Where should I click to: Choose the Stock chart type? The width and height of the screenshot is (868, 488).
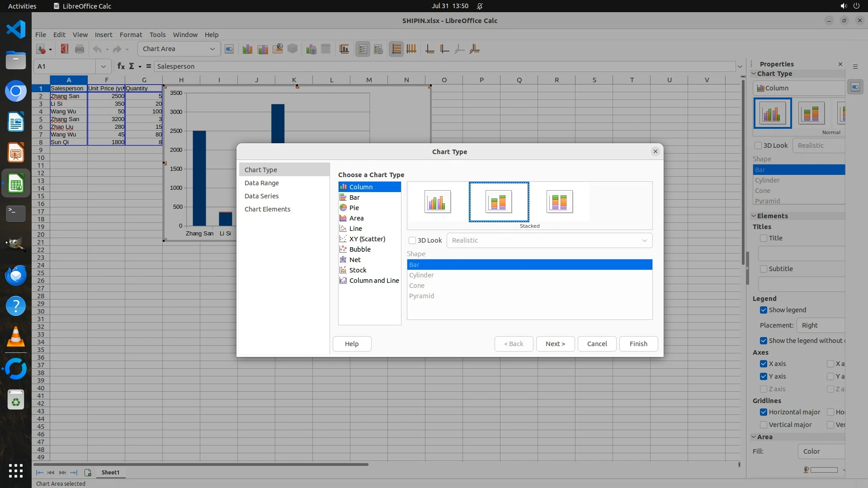click(x=358, y=270)
